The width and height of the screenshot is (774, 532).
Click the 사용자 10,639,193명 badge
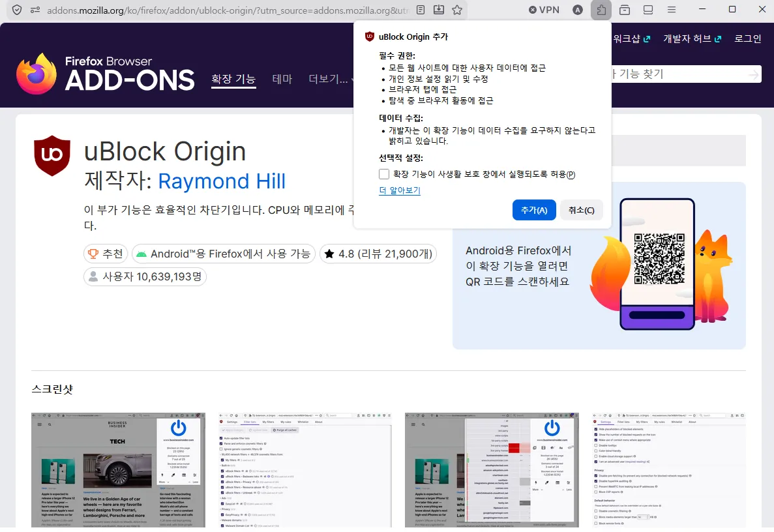click(x=145, y=276)
